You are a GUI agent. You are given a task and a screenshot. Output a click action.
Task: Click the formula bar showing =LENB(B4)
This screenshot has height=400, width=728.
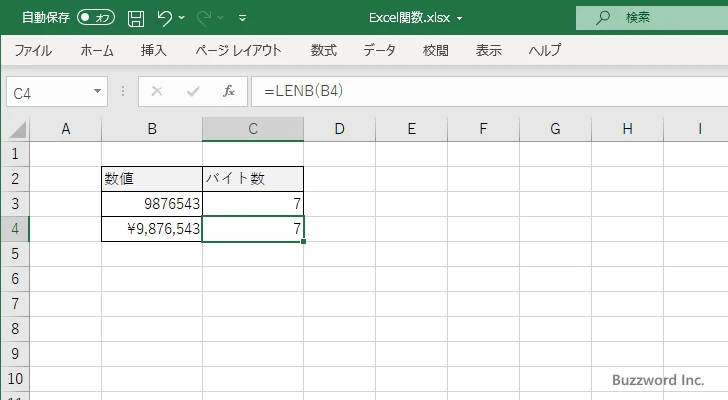tap(489, 91)
